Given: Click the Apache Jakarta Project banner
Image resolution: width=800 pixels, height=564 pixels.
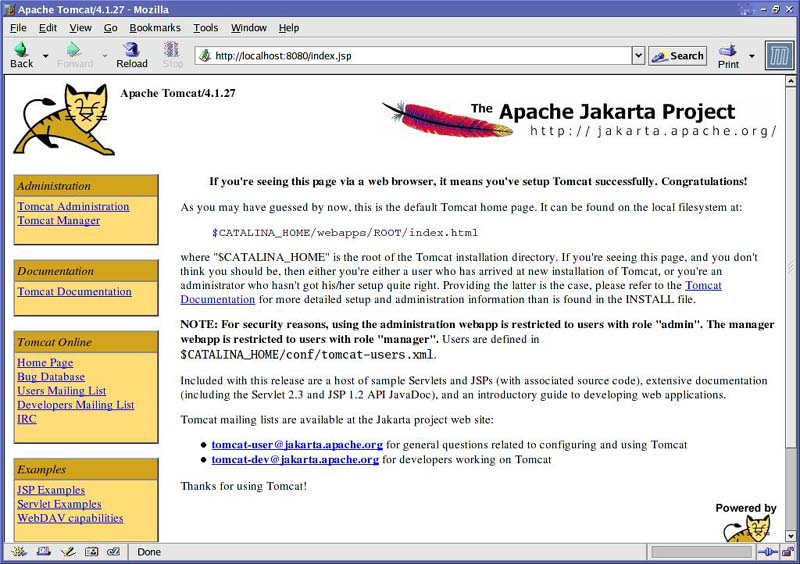Looking at the screenshot, I should pos(579,118).
